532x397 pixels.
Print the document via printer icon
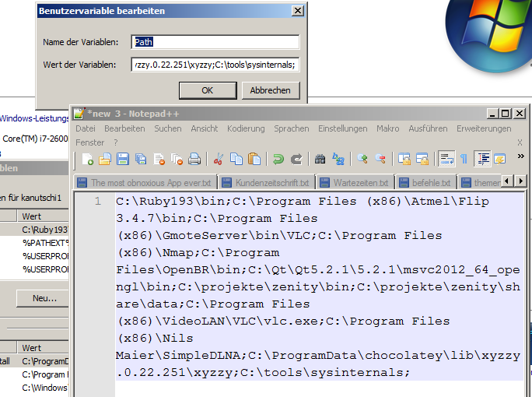(x=194, y=159)
